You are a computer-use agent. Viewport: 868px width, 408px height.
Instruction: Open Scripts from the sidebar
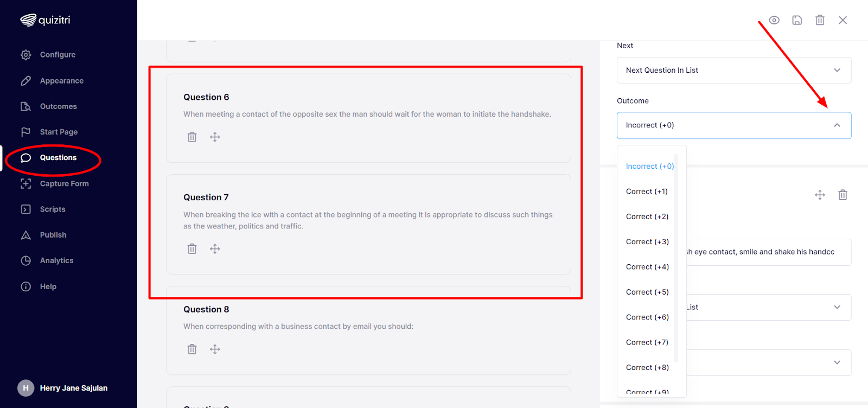53,209
